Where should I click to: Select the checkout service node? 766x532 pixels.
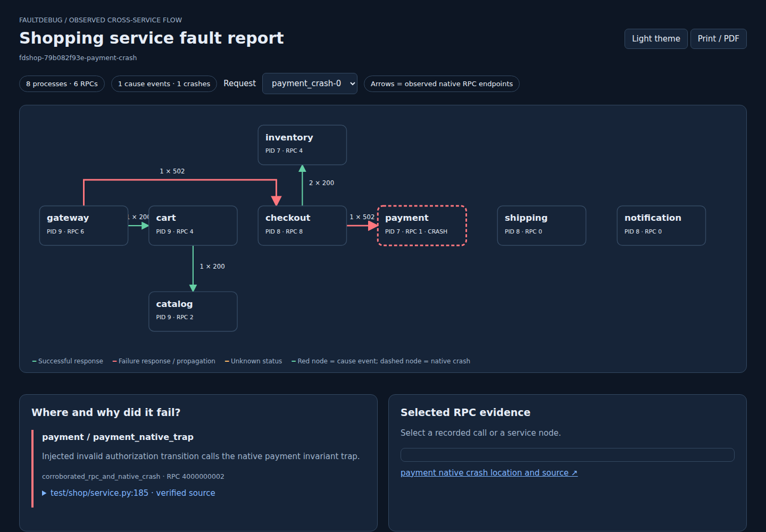pos(302,226)
